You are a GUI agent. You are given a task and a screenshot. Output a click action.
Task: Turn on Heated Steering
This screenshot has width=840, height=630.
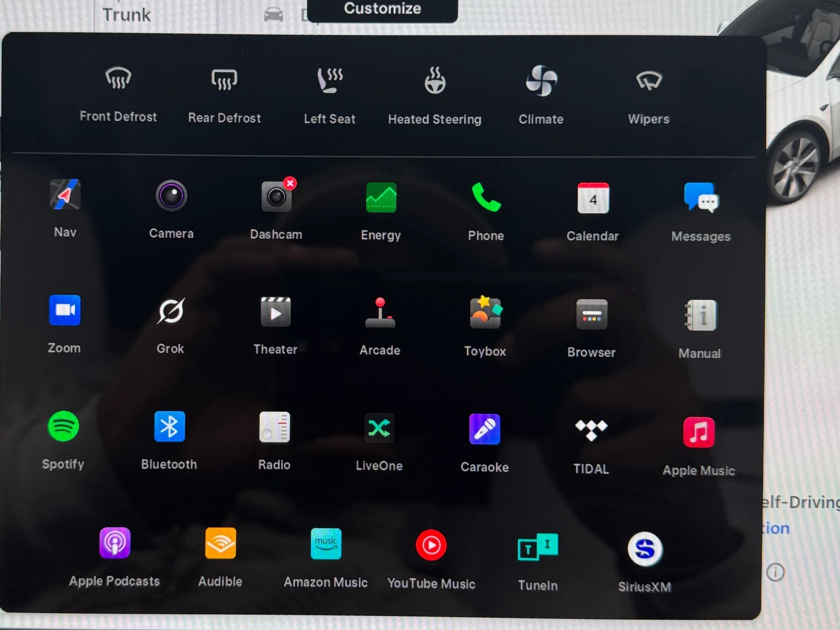pyautogui.click(x=435, y=81)
